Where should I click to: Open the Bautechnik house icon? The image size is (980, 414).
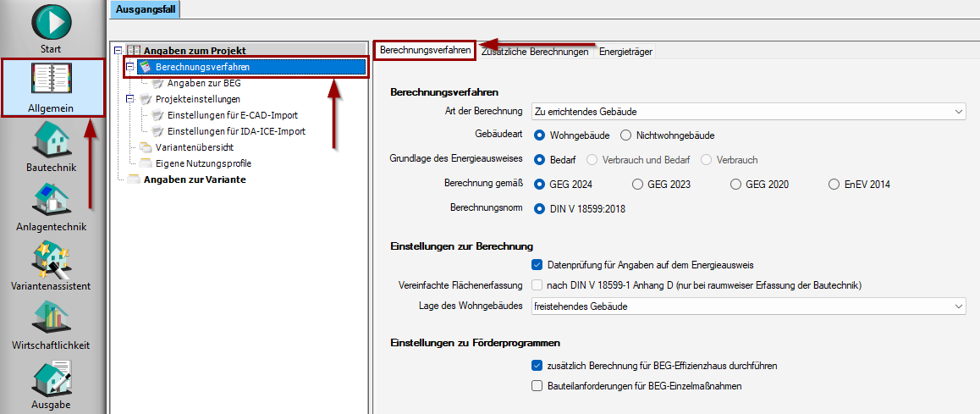(x=52, y=140)
